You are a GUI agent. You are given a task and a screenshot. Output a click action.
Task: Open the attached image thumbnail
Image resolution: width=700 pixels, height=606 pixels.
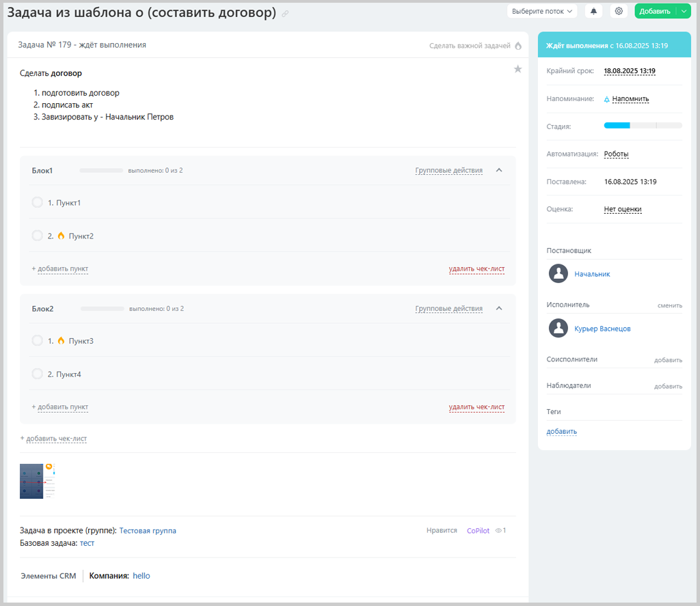pos(38,482)
